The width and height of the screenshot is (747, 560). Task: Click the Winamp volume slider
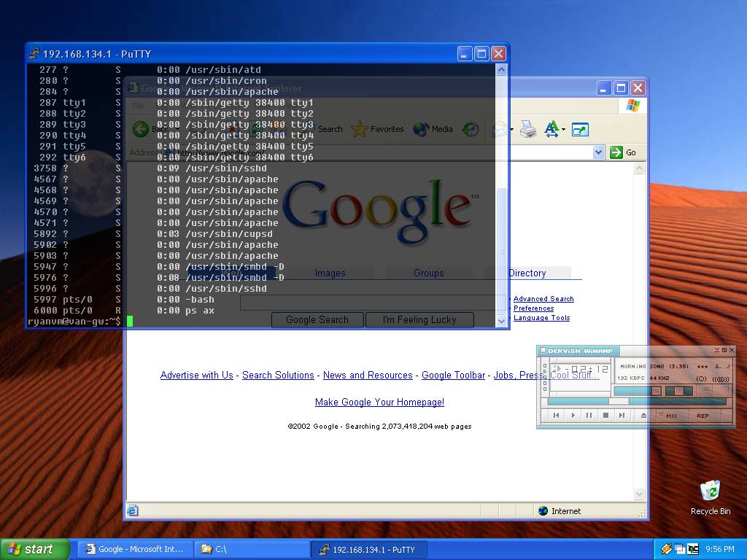(x=638, y=391)
